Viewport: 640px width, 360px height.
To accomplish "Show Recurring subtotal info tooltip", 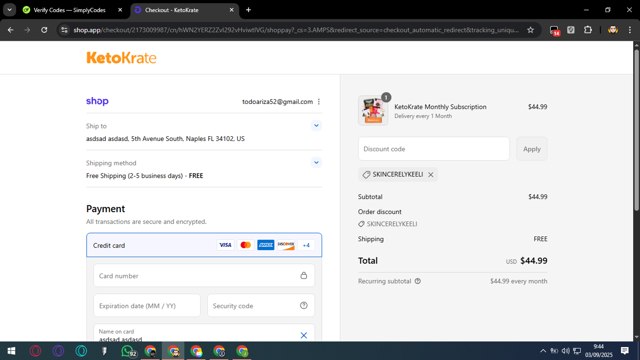I will tap(418, 281).
